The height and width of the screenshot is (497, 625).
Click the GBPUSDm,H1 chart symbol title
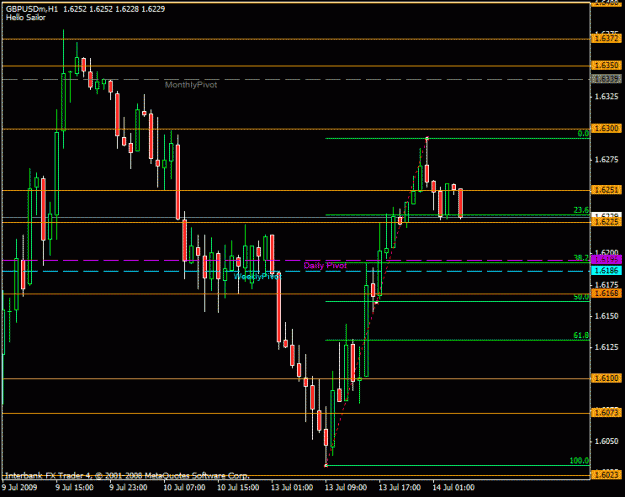coord(32,9)
